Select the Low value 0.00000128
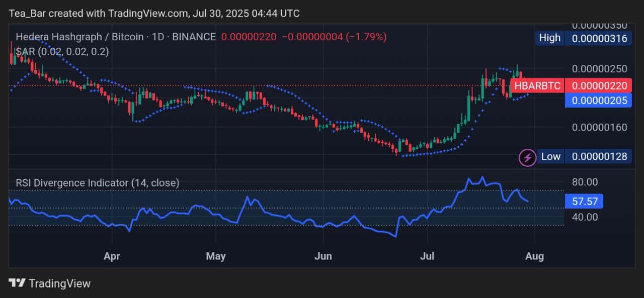The image size is (644, 298). point(598,156)
